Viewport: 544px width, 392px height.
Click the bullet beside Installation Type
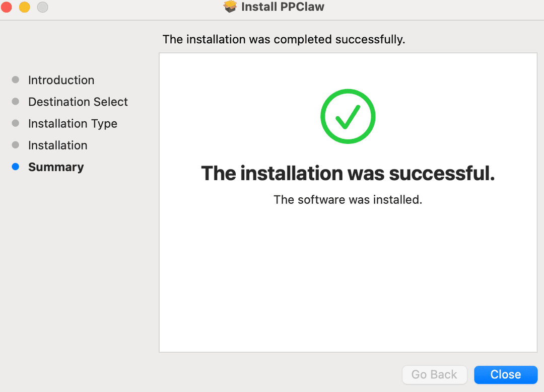click(x=16, y=123)
